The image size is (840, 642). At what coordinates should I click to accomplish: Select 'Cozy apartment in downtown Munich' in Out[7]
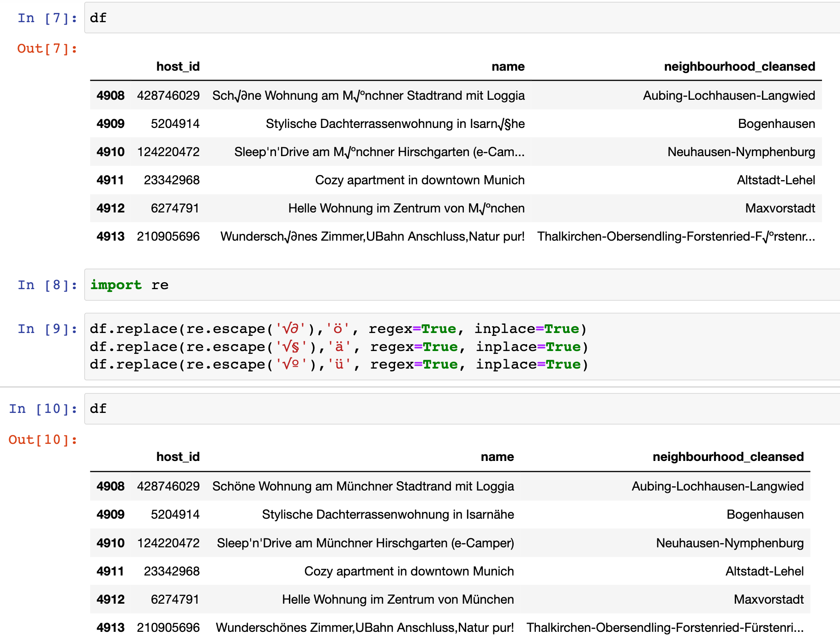tap(420, 180)
